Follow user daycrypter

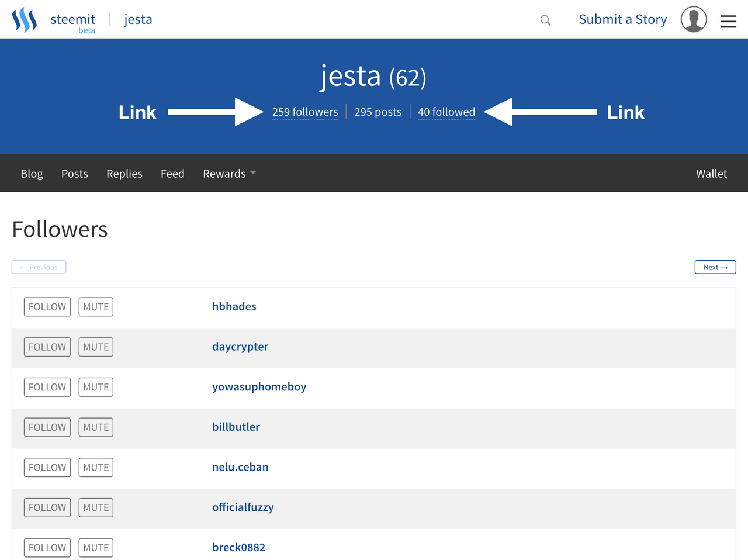(47, 347)
